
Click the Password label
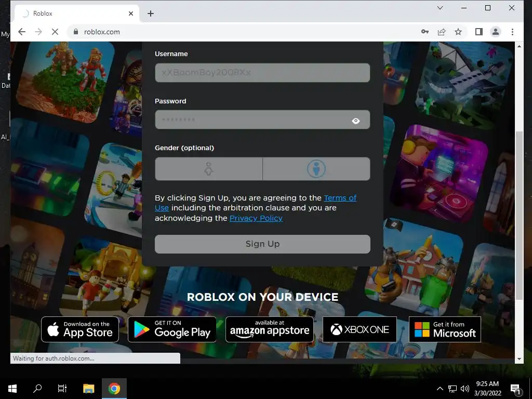pos(170,101)
